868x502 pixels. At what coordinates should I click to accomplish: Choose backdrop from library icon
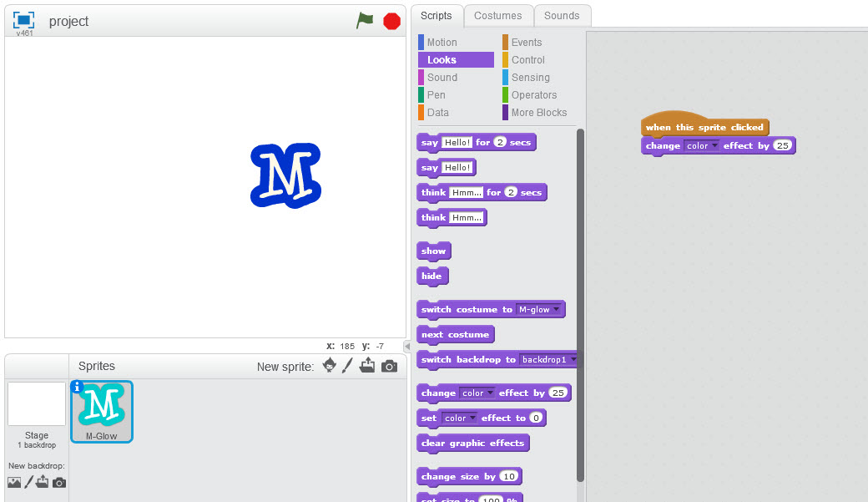pos(14,483)
